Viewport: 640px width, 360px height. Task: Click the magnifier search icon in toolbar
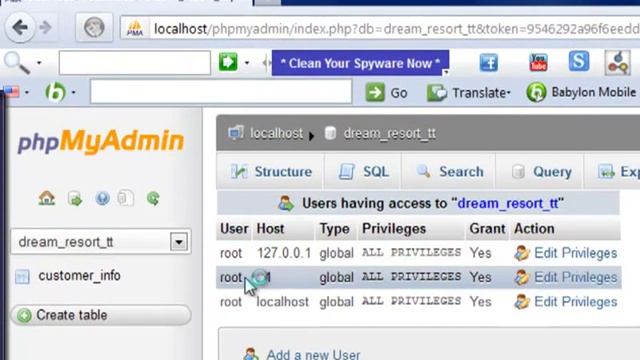tap(17, 63)
